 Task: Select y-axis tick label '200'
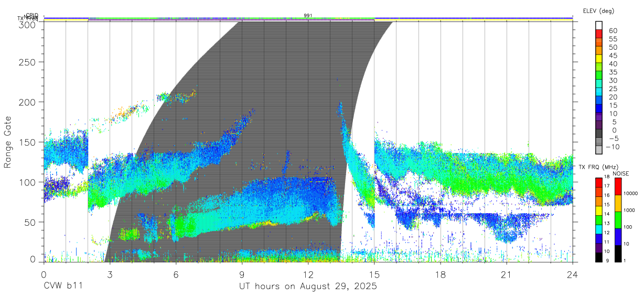(x=27, y=102)
